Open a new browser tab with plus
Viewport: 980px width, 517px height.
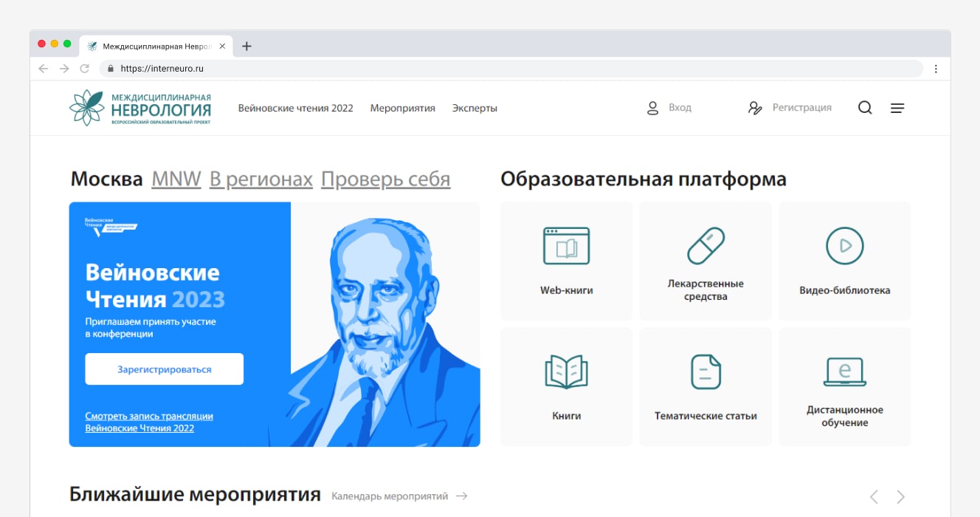[246, 46]
